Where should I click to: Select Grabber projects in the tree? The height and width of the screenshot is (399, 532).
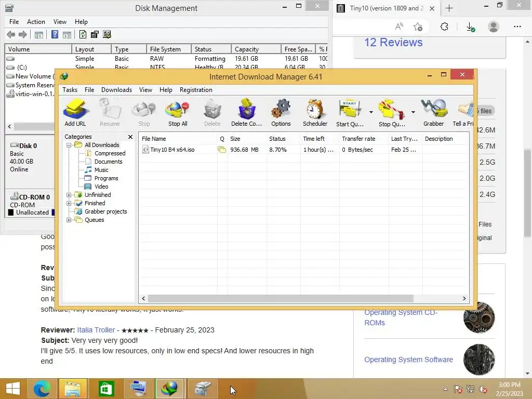tap(105, 212)
